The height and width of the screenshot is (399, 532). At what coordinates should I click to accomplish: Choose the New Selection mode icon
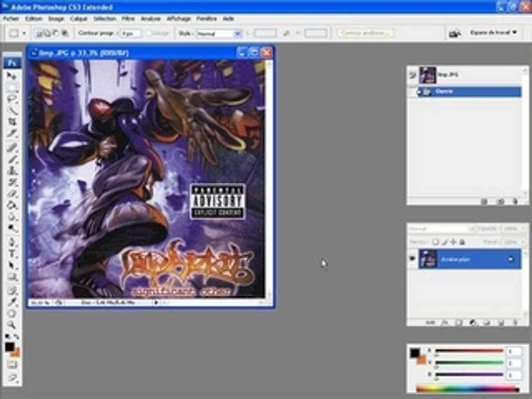click(39, 33)
